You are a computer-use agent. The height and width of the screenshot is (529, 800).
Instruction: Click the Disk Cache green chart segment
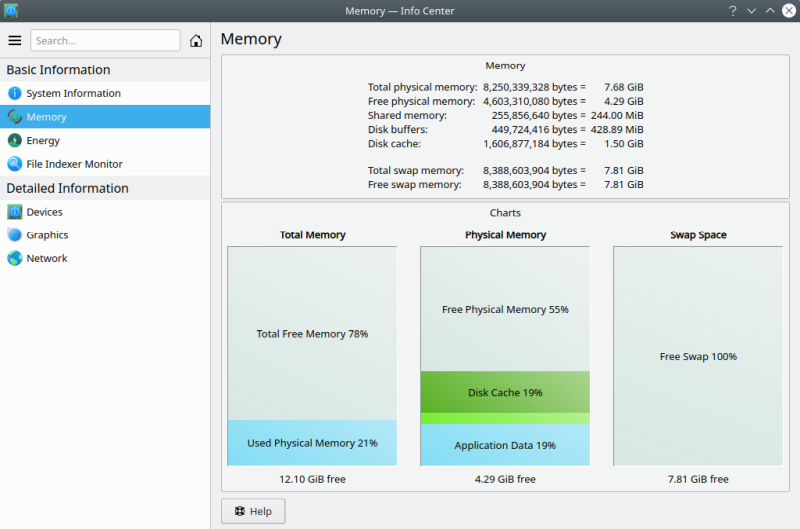tap(505, 392)
